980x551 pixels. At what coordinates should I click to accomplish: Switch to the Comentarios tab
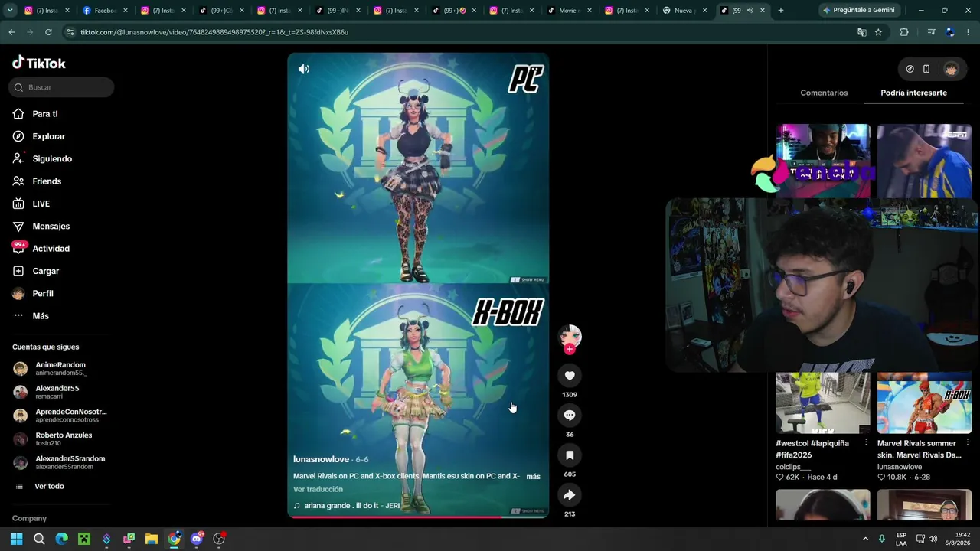tap(824, 93)
